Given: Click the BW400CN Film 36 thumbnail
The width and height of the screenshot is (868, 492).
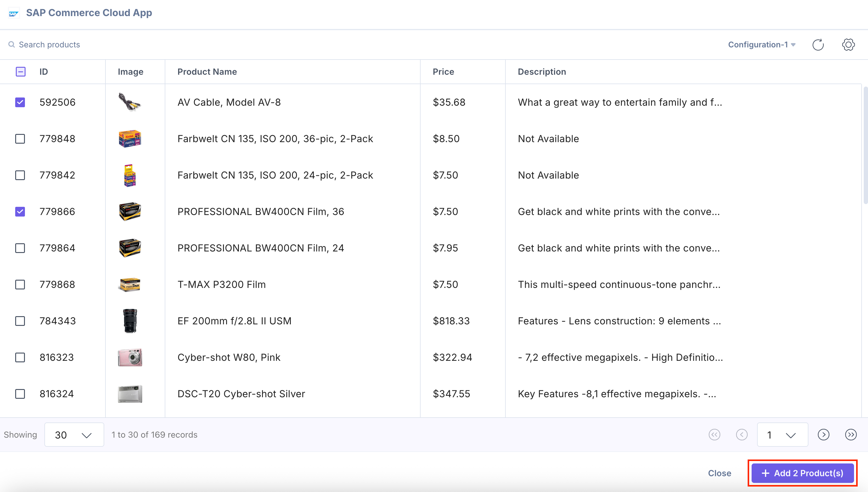Looking at the screenshot, I should coord(130,212).
